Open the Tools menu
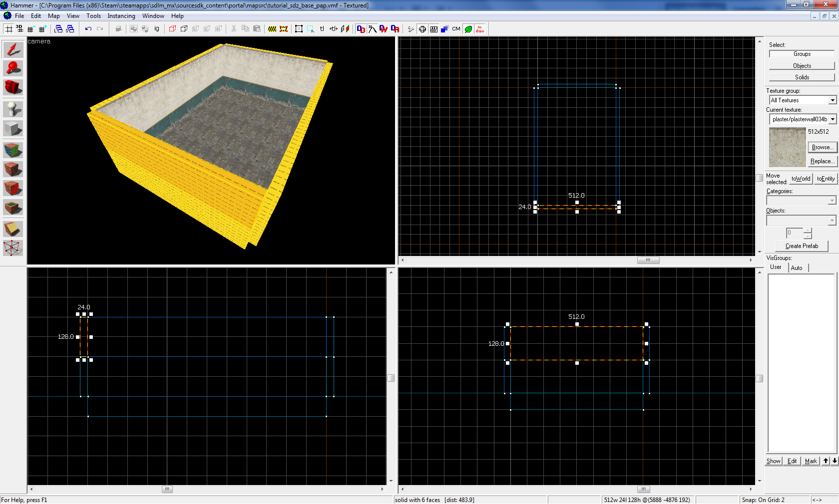Image resolution: width=839 pixels, height=504 pixels. 93,16
